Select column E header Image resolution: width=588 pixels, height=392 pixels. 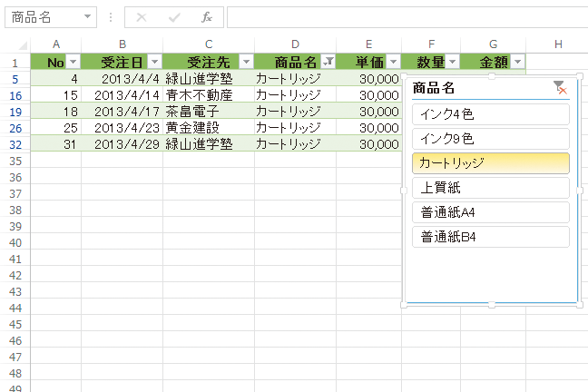click(x=368, y=44)
